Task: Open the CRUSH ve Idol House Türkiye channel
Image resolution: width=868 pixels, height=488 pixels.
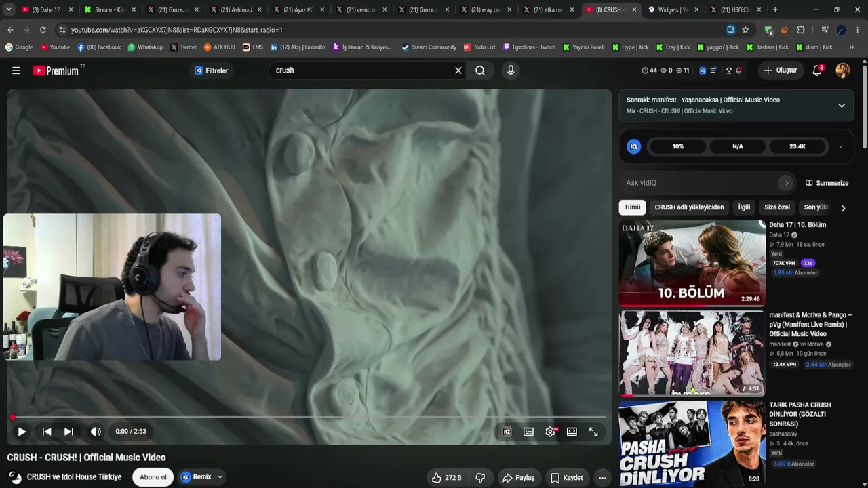Action: click(74, 477)
